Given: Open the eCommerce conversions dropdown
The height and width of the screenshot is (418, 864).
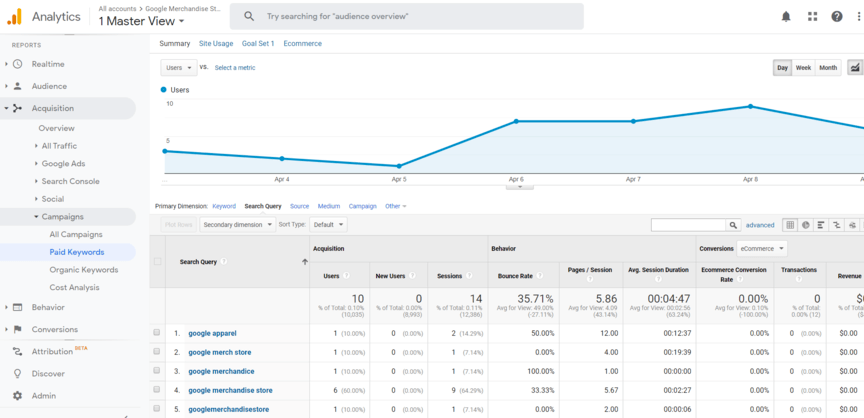Looking at the screenshot, I should (x=762, y=249).
